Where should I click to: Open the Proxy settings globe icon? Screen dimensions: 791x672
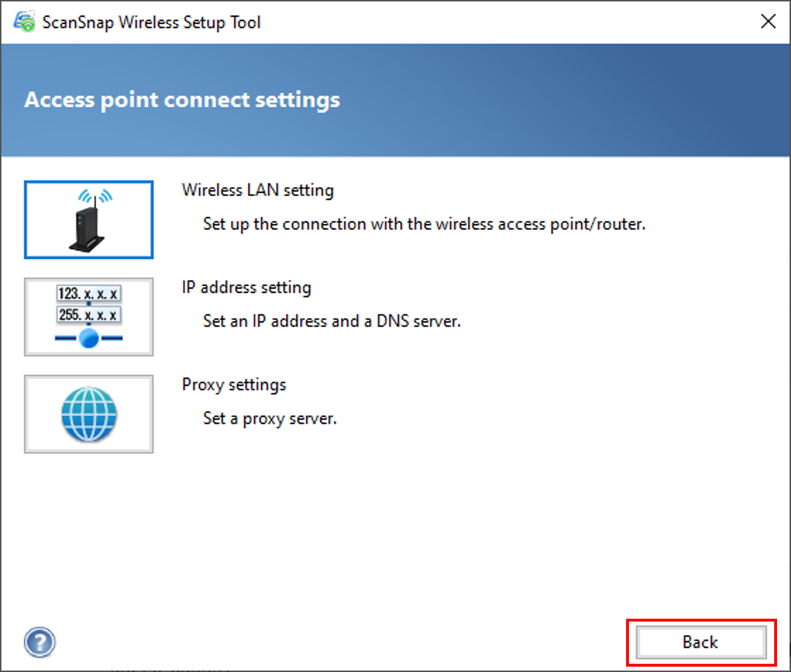pyautogui.click(x=89, y=414)
